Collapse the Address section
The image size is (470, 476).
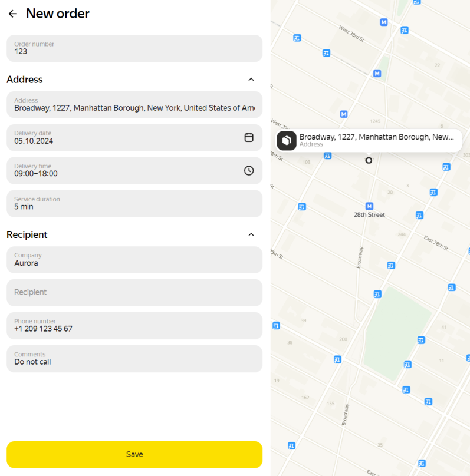click(x=251, y=80)
